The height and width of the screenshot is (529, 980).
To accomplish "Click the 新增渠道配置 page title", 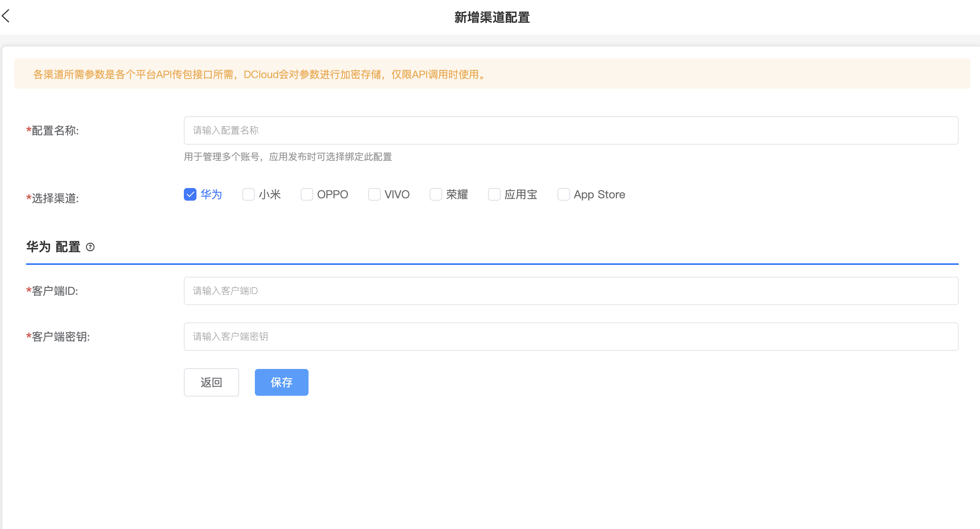I will pos(492,17).
